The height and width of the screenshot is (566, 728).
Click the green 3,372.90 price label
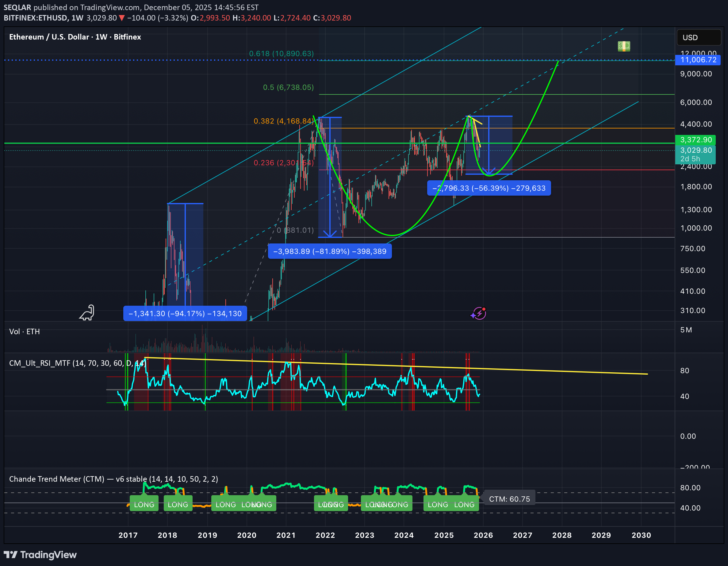[x=696, y=140]
